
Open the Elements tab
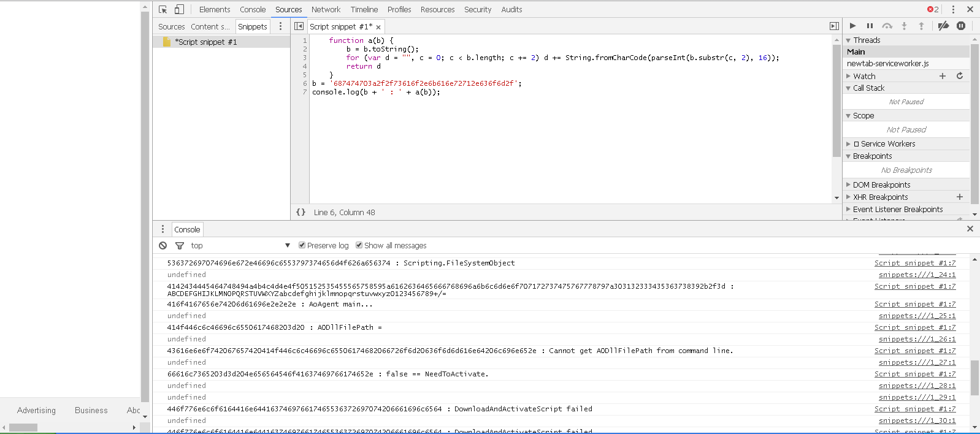(x=215, y=9)
